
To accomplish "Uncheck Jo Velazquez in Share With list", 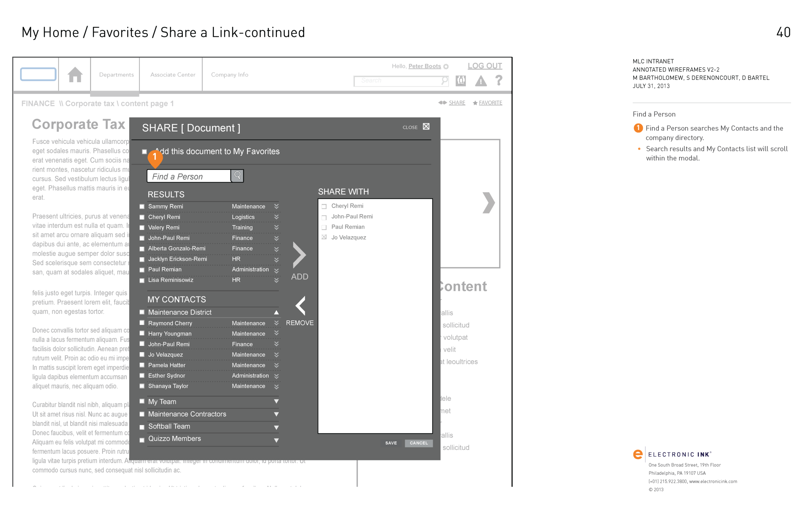I will coord(324,237).
